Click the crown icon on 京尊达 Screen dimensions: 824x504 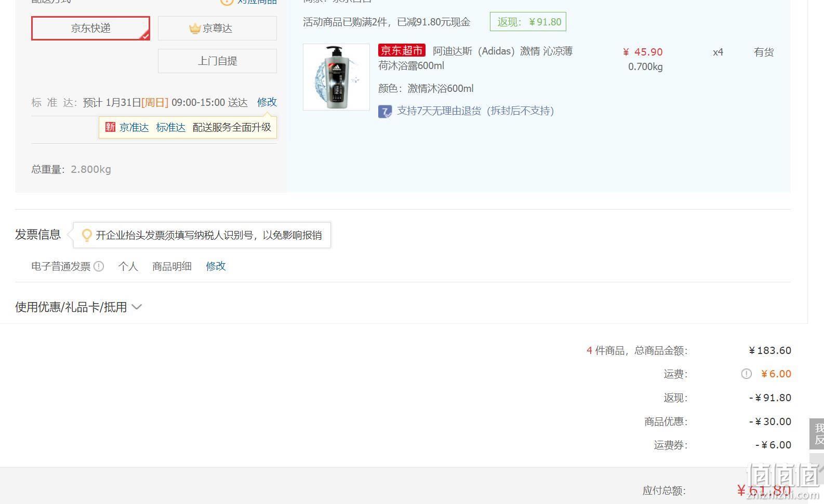click(x=195, y=28)
